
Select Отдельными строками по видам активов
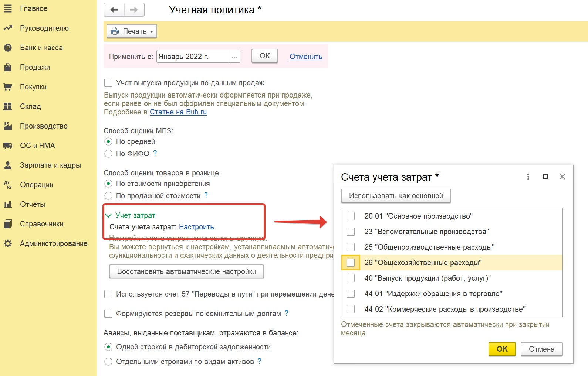[x=108, y=362]
